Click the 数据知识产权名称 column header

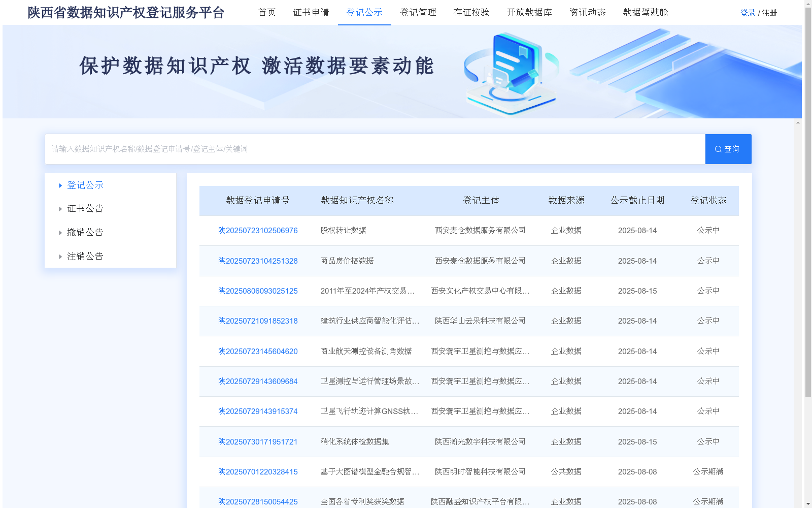[357, 201]
